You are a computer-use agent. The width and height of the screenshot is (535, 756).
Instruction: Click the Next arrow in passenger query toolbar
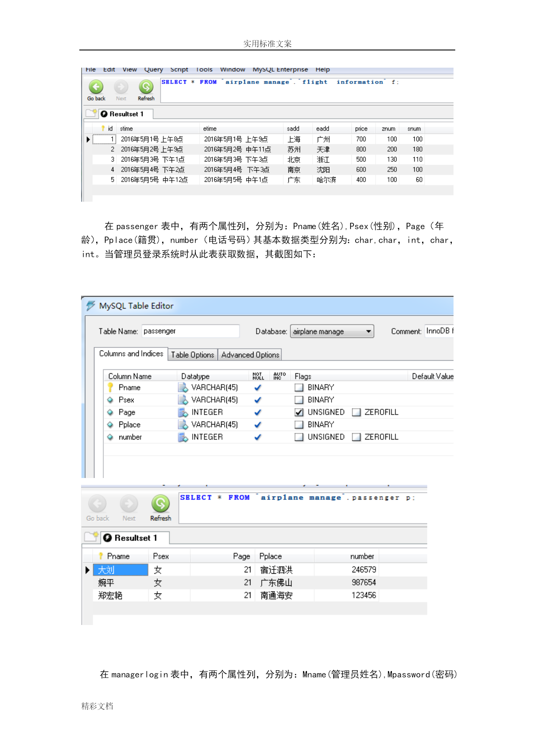click(x=129, y=503)
